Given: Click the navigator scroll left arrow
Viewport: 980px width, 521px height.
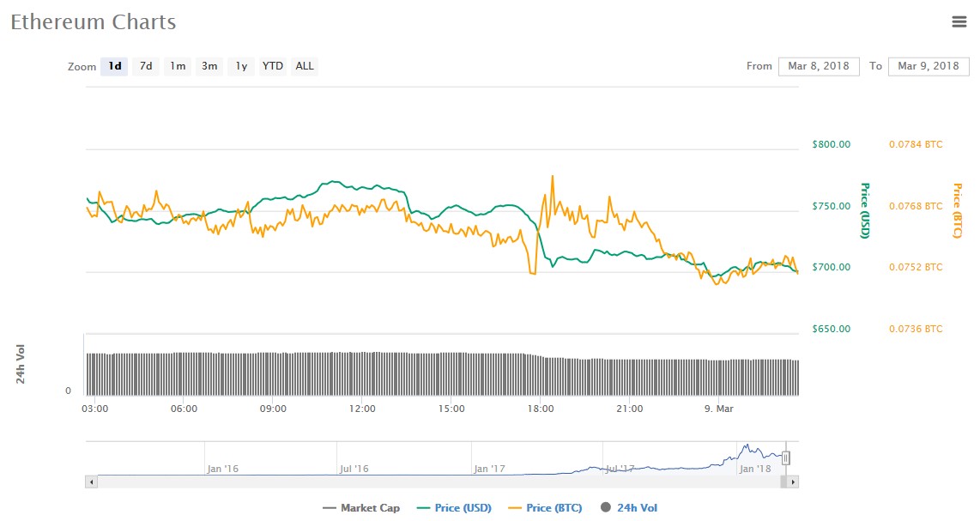Looking at the screenshot, I should point(91,482).
